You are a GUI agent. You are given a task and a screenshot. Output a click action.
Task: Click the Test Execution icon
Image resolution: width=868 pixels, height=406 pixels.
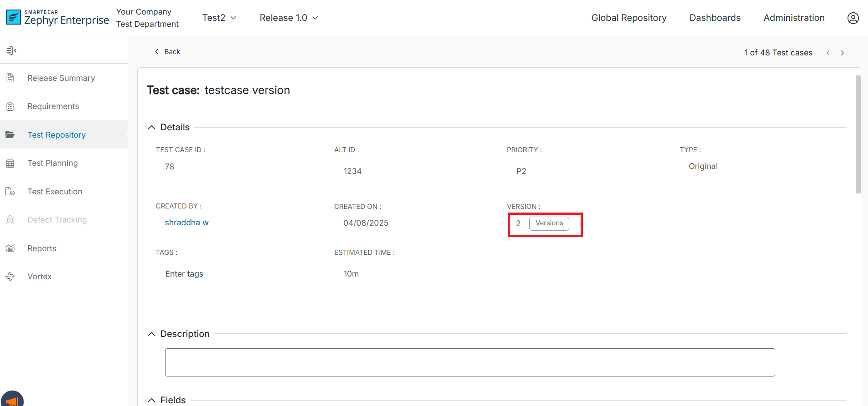(10, 192)
